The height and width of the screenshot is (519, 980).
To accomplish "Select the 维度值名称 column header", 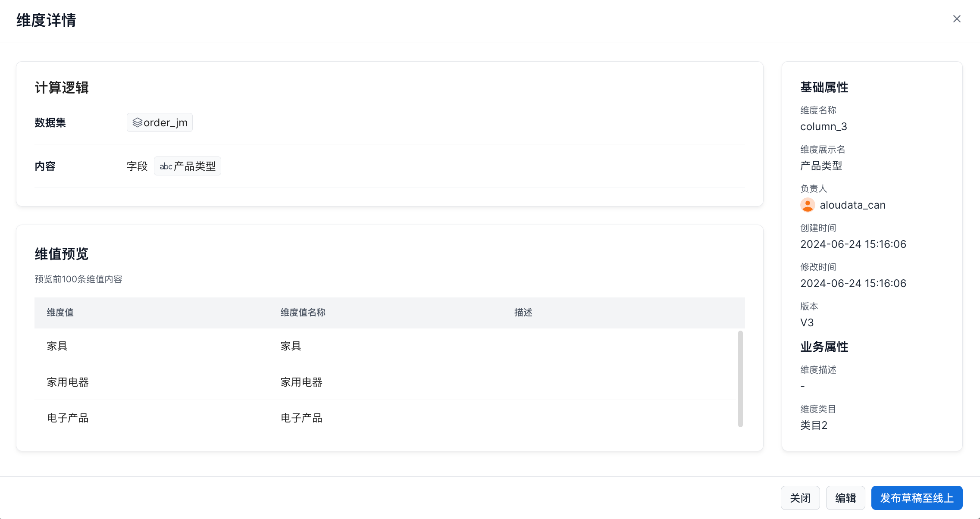I will click(303, 313).
